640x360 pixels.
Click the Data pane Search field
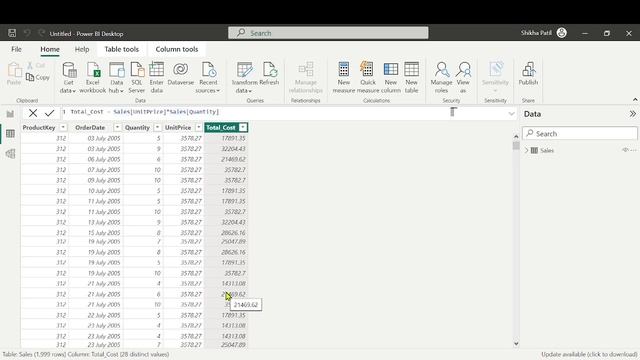coord(580,133)
